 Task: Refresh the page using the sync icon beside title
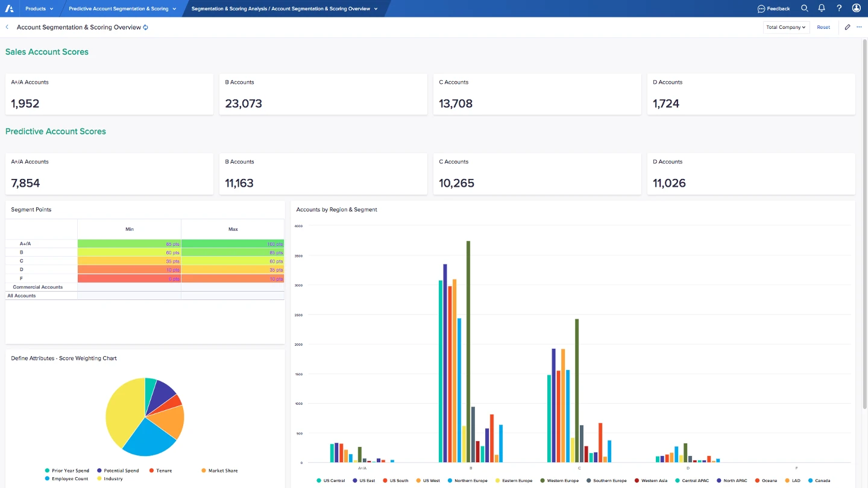pos(144,27)
